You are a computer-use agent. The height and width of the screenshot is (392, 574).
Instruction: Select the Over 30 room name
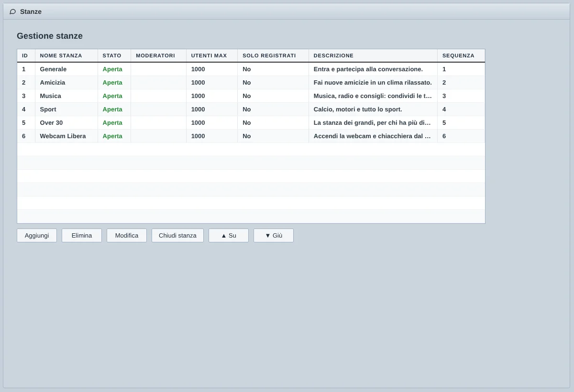tap(51, 123)
